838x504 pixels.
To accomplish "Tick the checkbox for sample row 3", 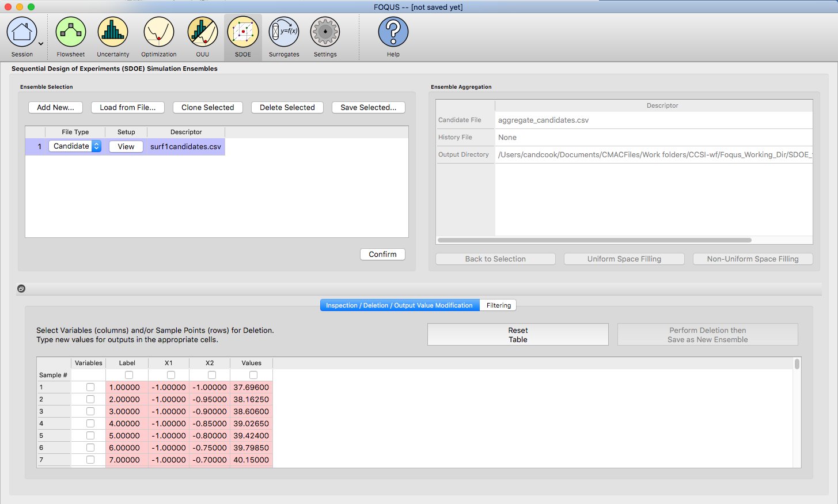I will pos(90,411).
